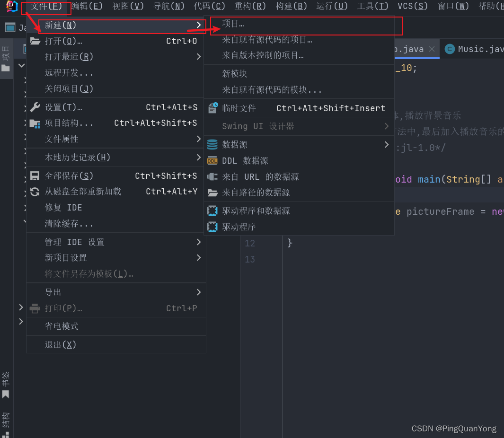Click the open folder icon beside 打开(O)
The width and height of the screenshot is (504, 438).
(x=35, y=41)
